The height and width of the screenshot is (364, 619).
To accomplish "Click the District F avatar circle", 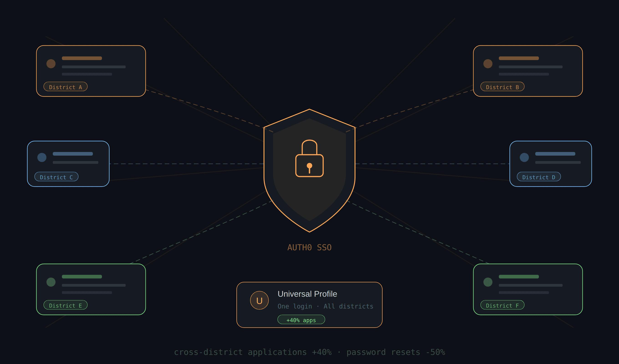I will point(488,282).
